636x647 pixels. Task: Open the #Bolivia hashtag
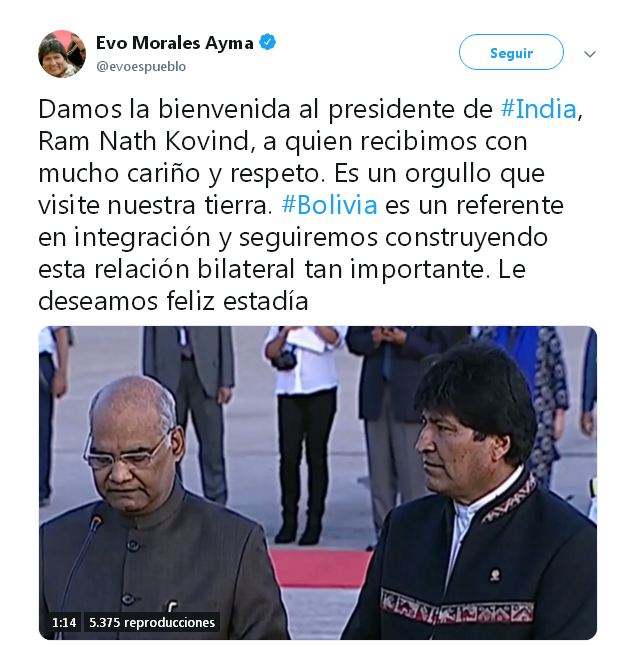coord(329,205)
